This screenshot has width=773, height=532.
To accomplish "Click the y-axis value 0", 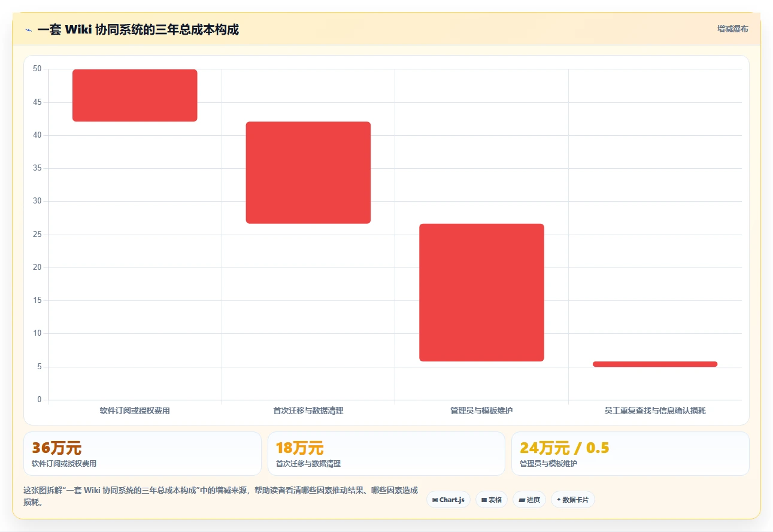I will click(x=40, y=400).
